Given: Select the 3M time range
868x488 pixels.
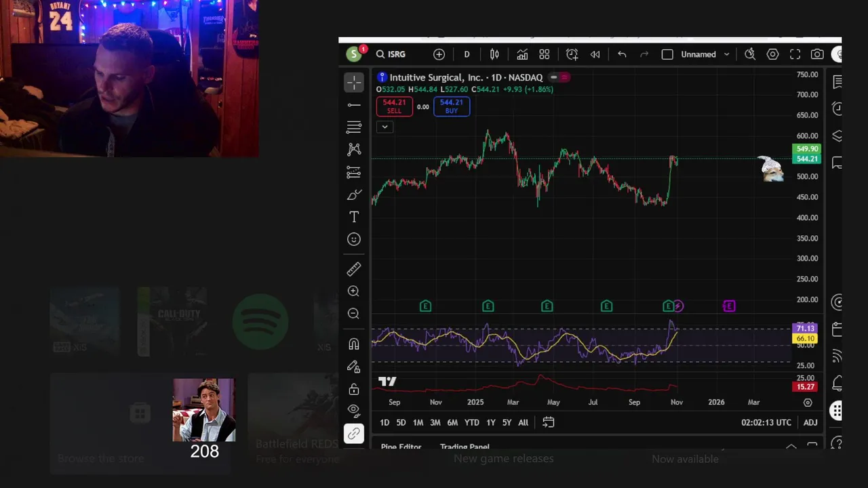Looking at the screenshot, I should pos(435,422).
